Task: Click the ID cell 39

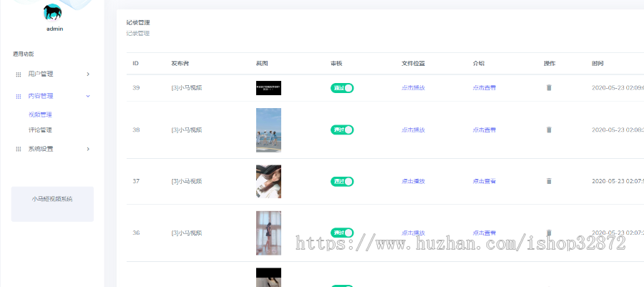Action: pos(136,87)
